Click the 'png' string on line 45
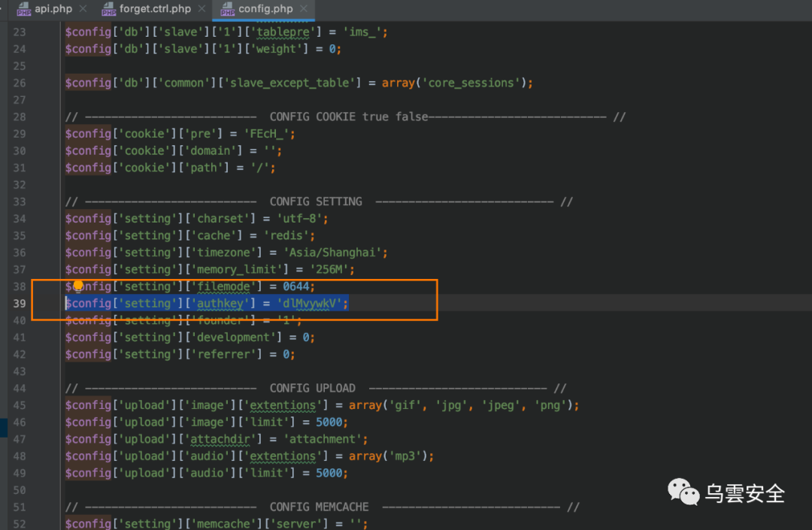812x530 pixels. [550, 405]
